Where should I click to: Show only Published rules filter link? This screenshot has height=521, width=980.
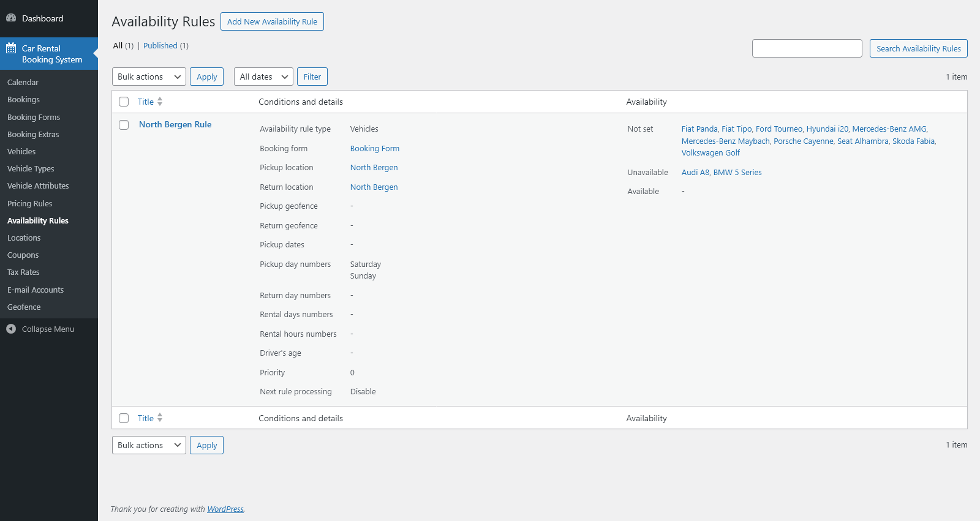click(x=160, y=46)
